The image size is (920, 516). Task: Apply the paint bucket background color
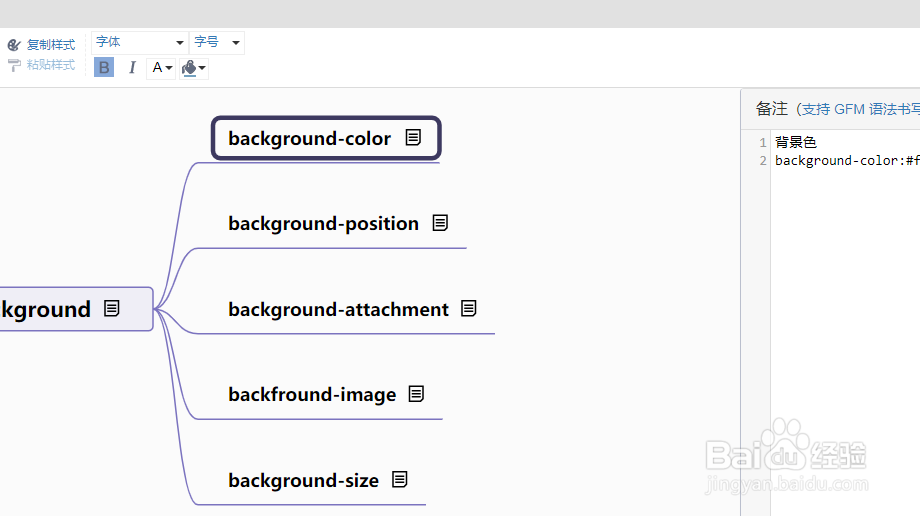[x=189, y=68]
